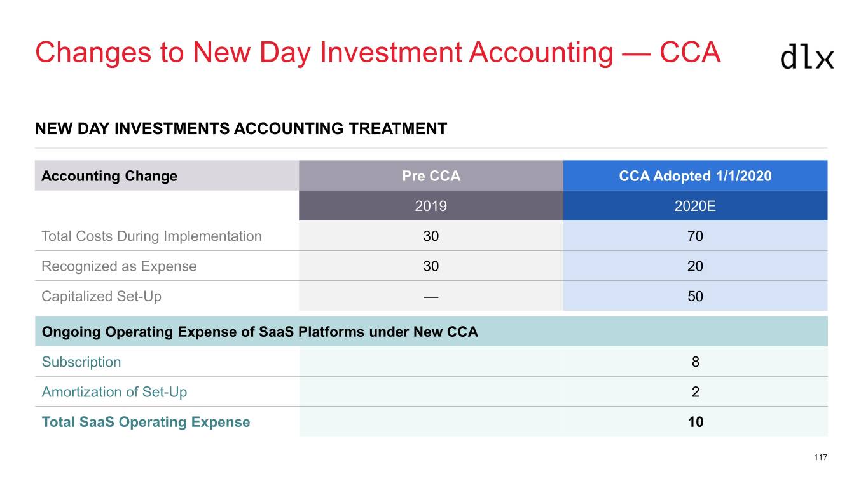Viewport: 868px width, 488px height.
Task: Select the "New Day Investments Accounting Treatment" heading
Action: coord(241,129)
